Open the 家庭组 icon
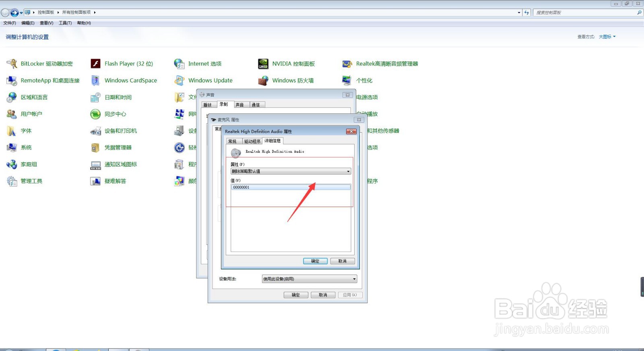The image size is (644, 351). click(12, 164)
